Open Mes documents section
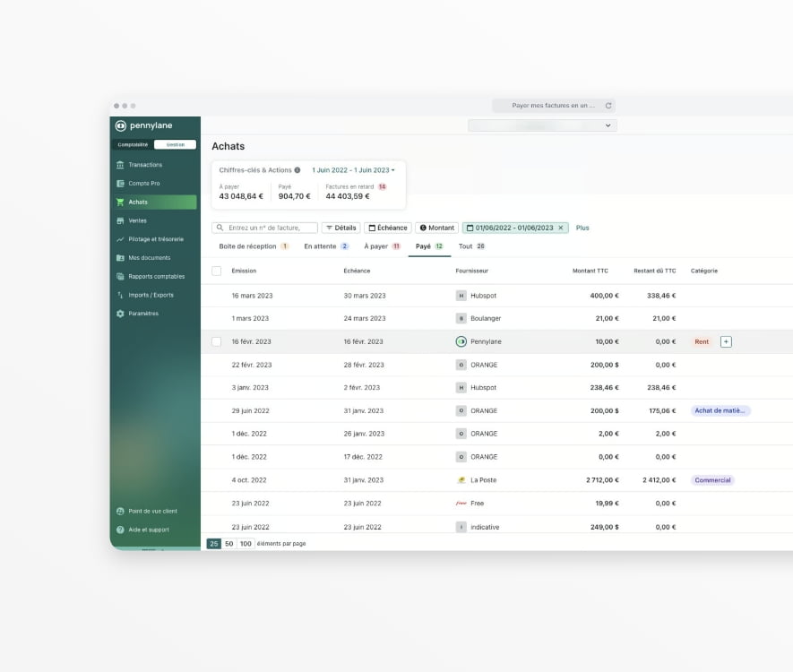The height and width of the screenshot is (672, 793). (150, 258)
